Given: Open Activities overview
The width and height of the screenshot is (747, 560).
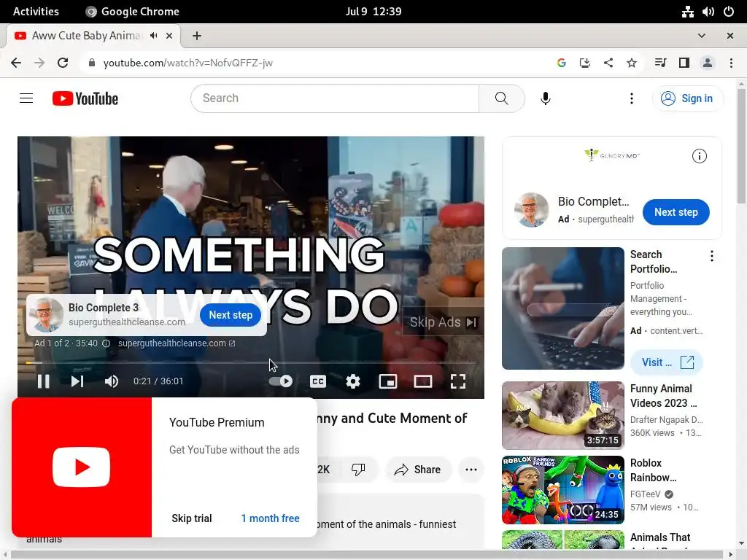Looking at the screenshot, I should [36, 12].
